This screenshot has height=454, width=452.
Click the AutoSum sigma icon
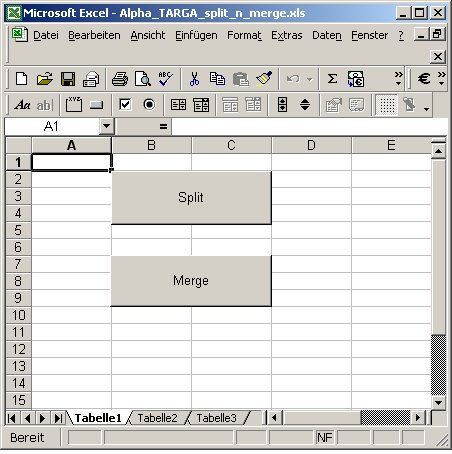pyautogui.click(x=332, y=79)
